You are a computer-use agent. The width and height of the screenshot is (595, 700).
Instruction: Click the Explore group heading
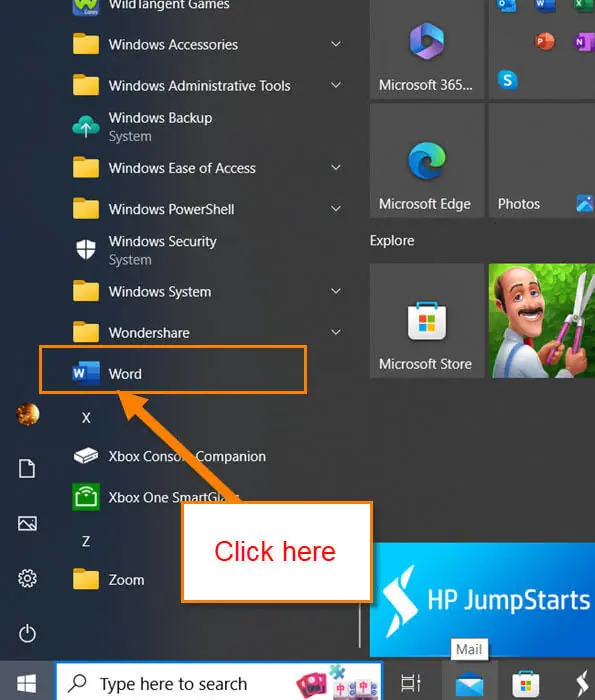pyautogui.click(x=392, y=241)
